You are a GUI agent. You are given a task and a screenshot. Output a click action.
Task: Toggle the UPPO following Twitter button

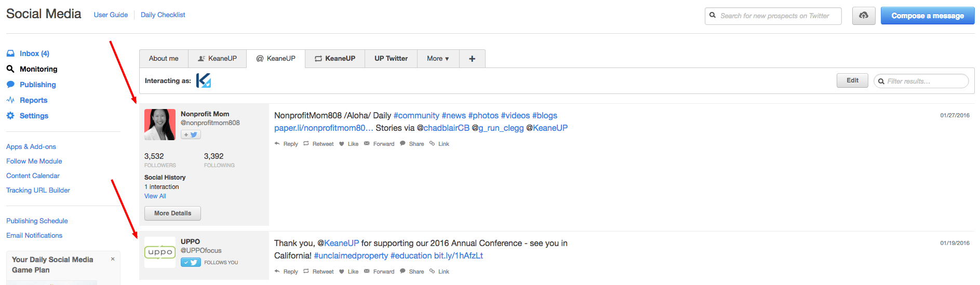191,262
